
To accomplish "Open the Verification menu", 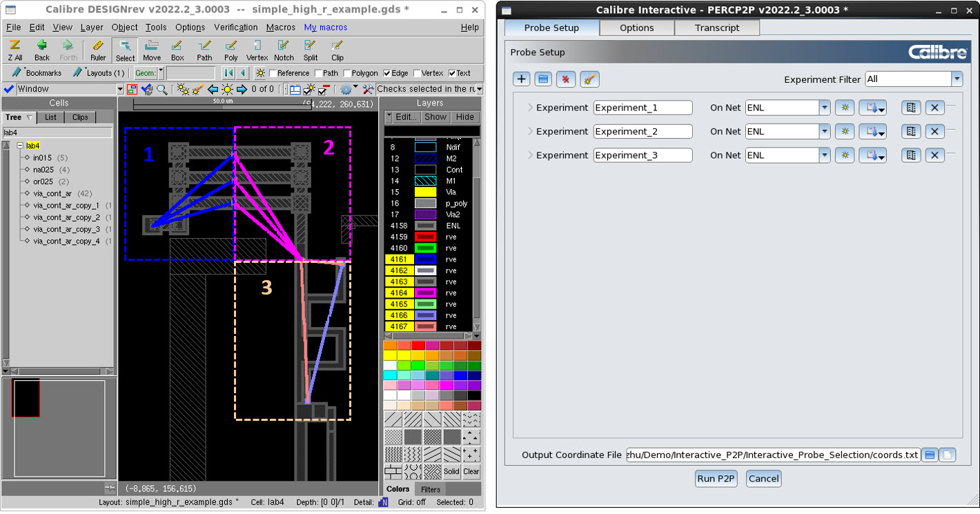I will (x=235, y=28).
